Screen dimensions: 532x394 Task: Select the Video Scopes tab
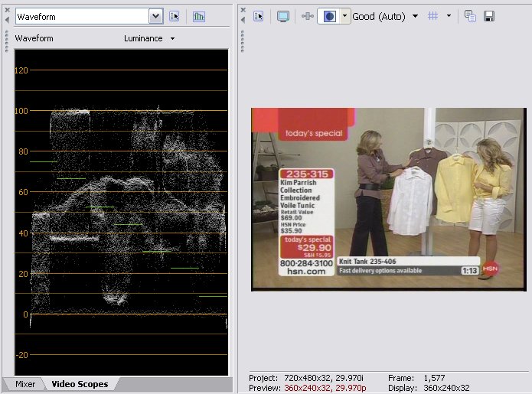[x=80, y=384]
